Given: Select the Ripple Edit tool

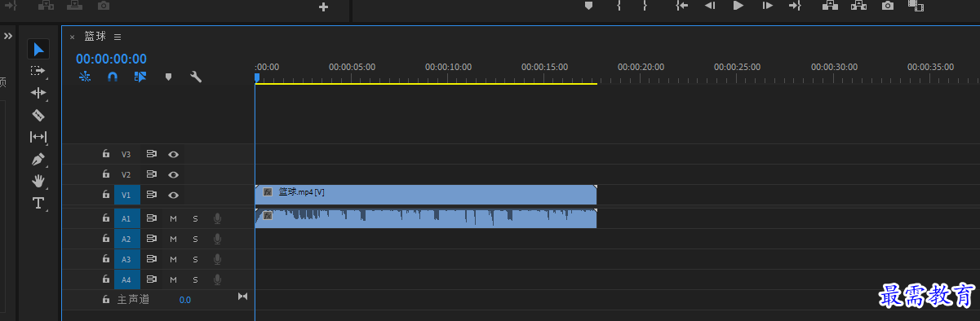Looking at the screenshot, I should [38, 93].
